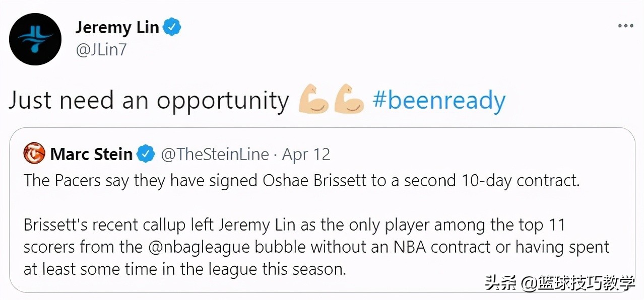This screenshot has width=644, height=300.
Task: Open the Apr 12 tweet timestamp
Action: point(306,154)
